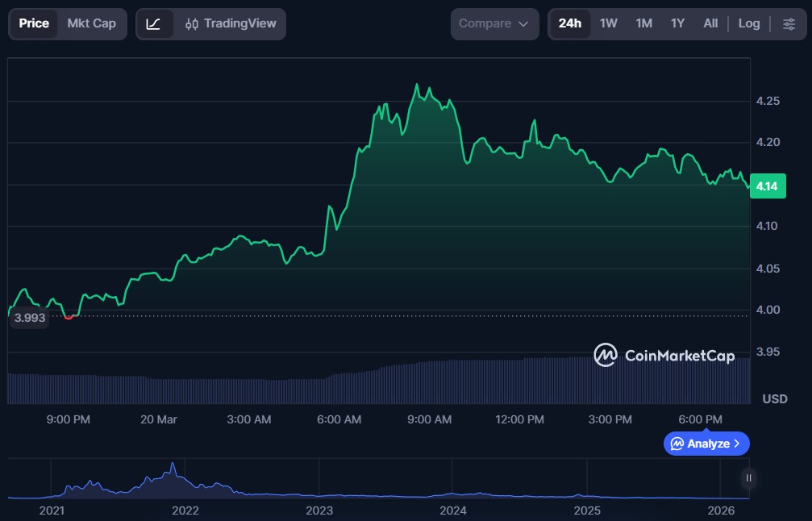
Task: Click the pause handle on range navigator
Action: [x=749, y=478]
